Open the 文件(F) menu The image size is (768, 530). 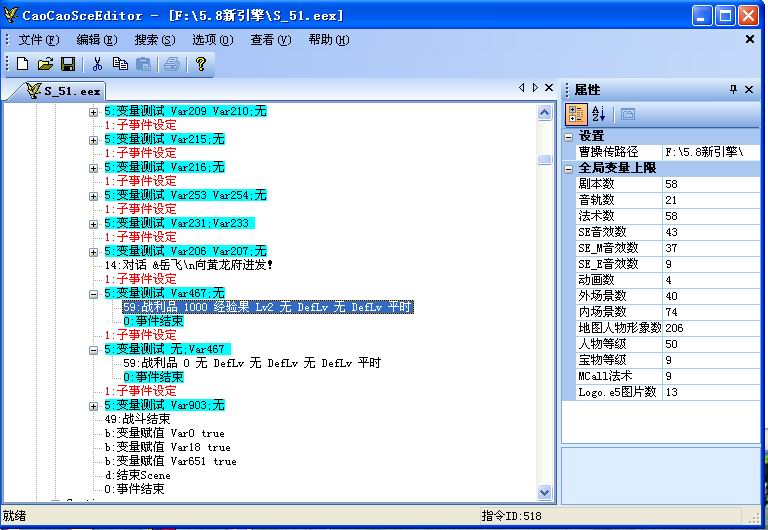point(38,40)
